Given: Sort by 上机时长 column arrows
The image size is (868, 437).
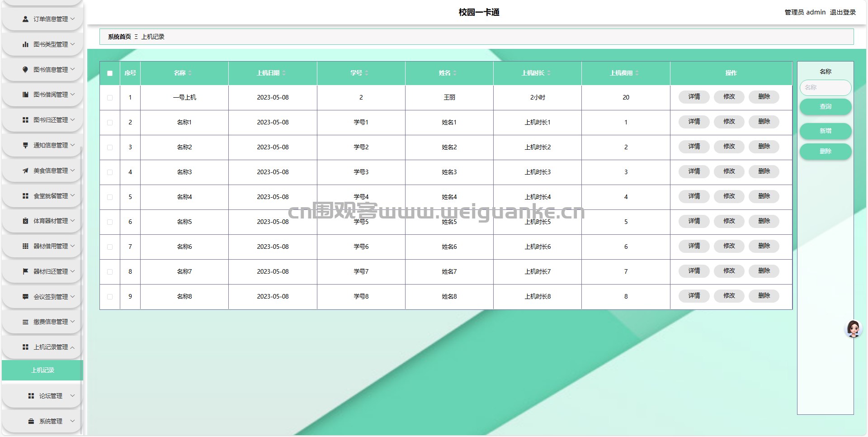Looking at the screenshot, I should click(549, 73).
